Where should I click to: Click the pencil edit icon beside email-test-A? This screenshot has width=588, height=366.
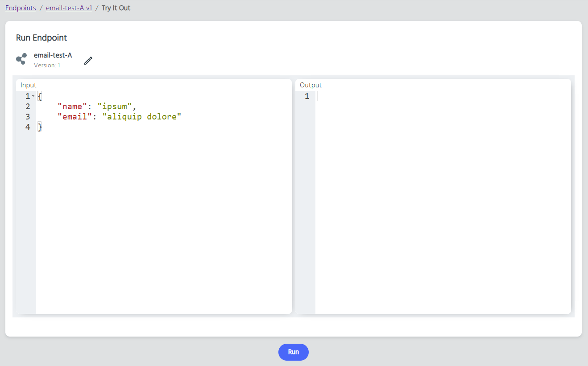click(x=88, y=61)
